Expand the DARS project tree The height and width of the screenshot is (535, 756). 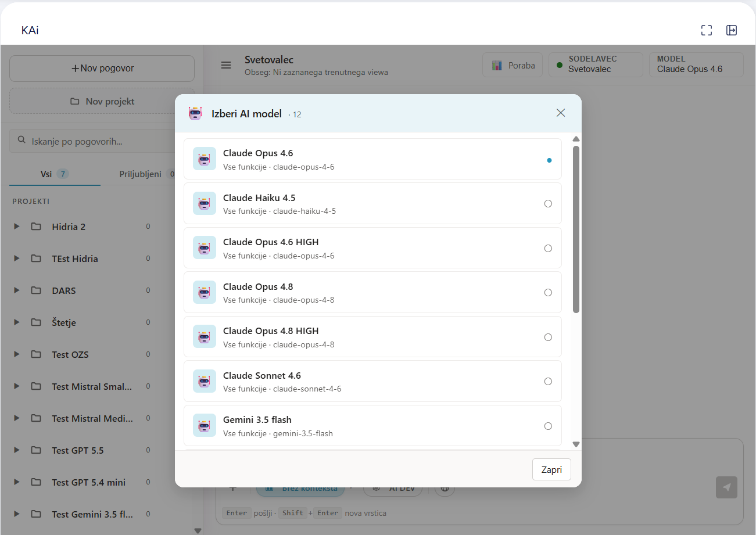17,290
